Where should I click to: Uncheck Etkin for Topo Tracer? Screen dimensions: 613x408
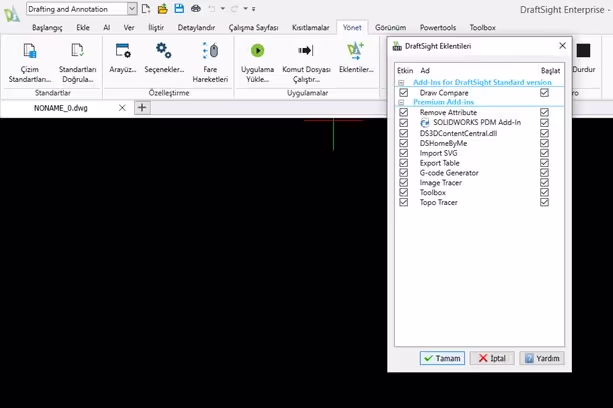(404, 202)
